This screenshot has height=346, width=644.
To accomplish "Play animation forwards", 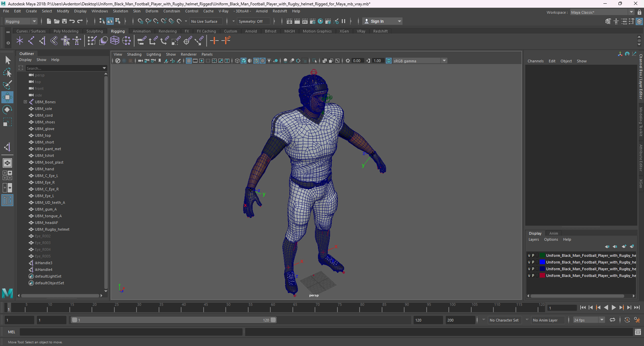I will click(x=613, y=307).
